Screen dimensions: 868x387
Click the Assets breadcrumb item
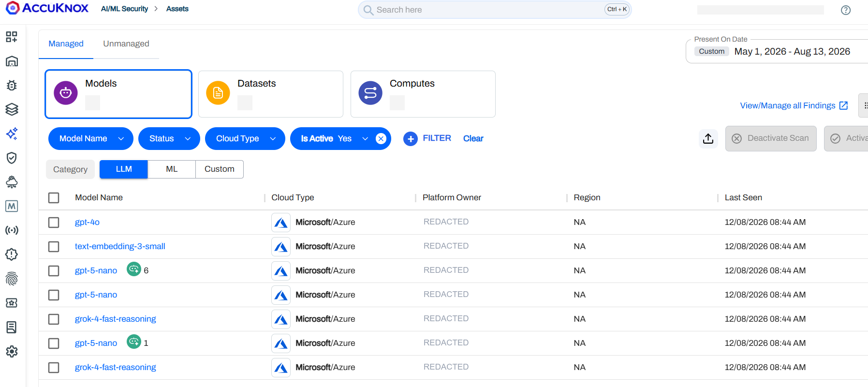coord(177,9)
